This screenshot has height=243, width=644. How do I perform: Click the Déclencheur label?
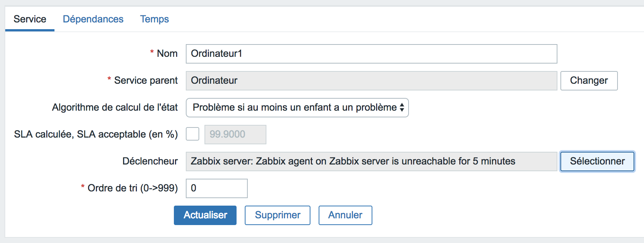point(150,161)
